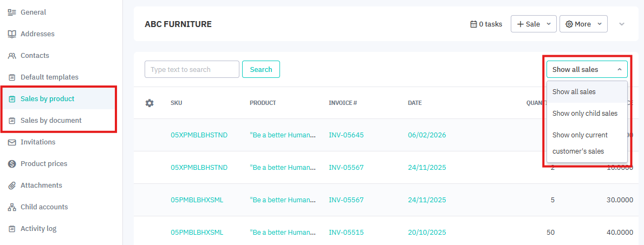Expand the More options dropdown
Image resolution: width=644 pixels, height=245 pixels.
pyautogui.click(x=583, y=24)
